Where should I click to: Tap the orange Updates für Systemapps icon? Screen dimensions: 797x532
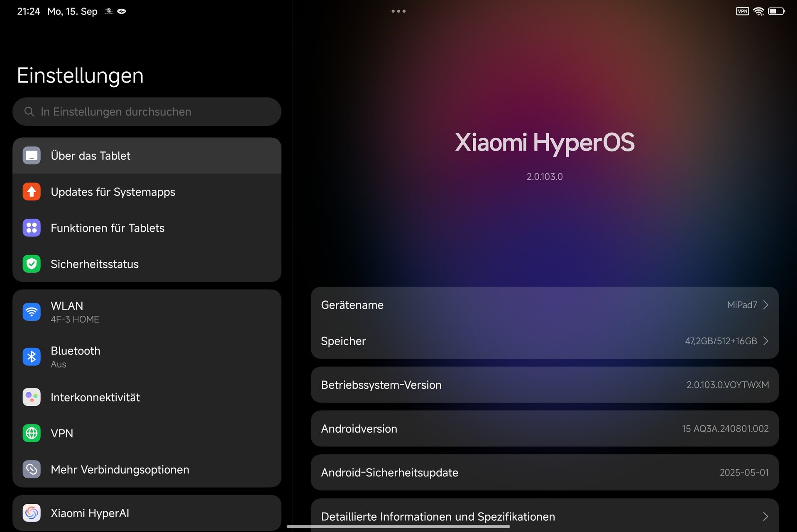(x=32, y=192)
